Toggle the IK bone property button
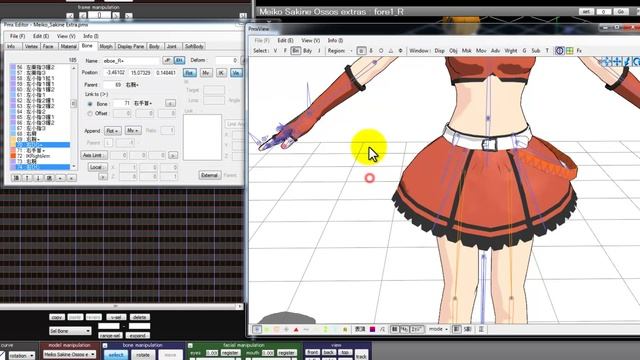 pos(221,73)
